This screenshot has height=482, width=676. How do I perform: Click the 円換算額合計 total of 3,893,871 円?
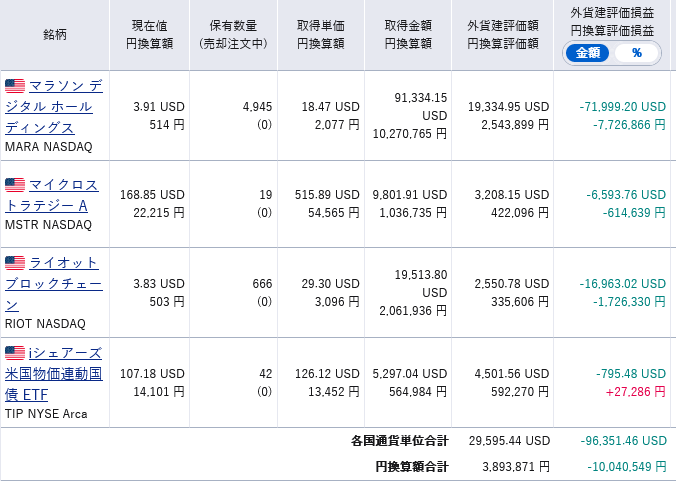(x=516, y=466)
